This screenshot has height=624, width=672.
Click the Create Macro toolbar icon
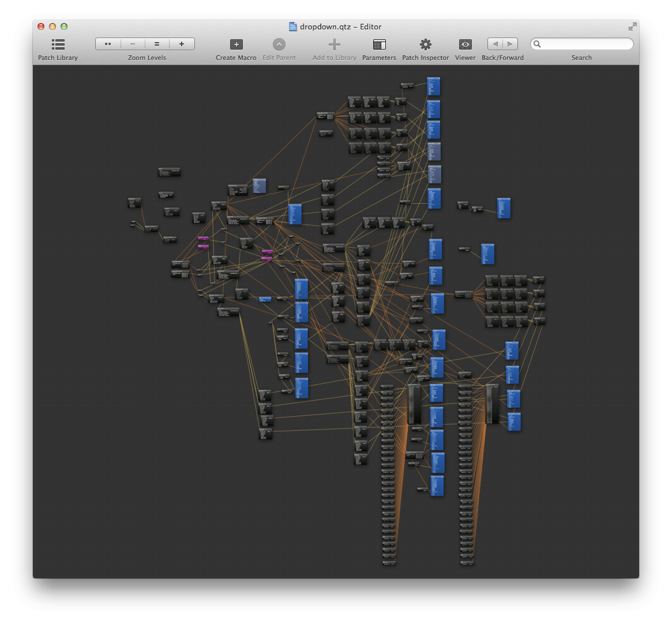[236, 44]
